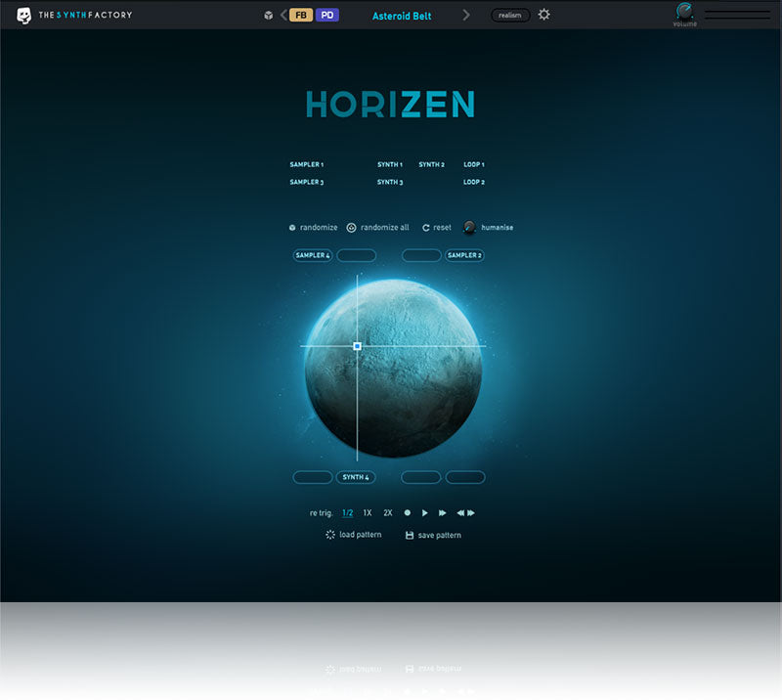
Task: Click the output level meter
Action: click(x=737, y=15)
